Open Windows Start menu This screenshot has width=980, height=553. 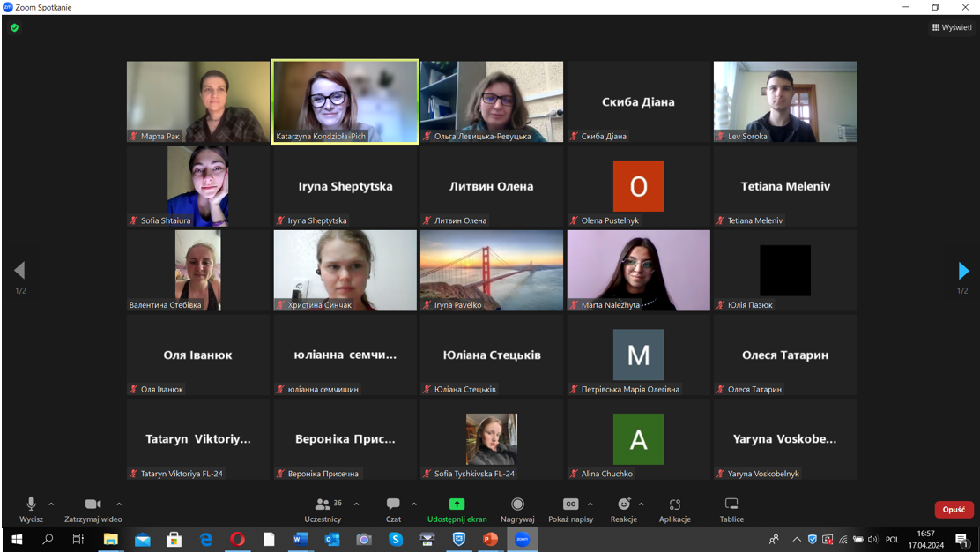click(17, 539)
